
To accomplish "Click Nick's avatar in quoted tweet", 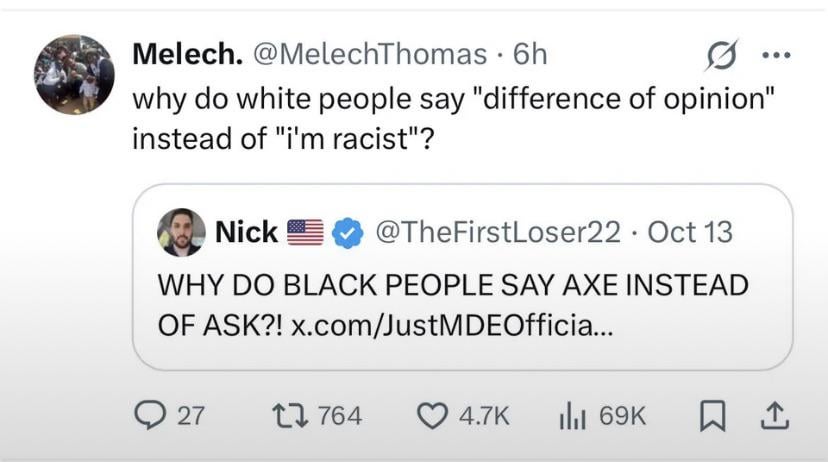I will pos(181,233).
